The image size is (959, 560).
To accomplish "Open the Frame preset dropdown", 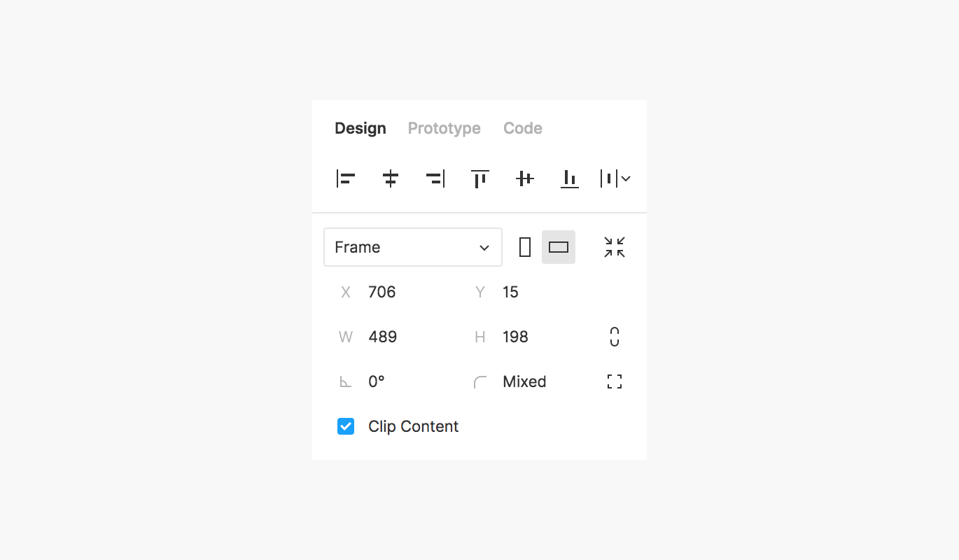I will pos(413,247).
